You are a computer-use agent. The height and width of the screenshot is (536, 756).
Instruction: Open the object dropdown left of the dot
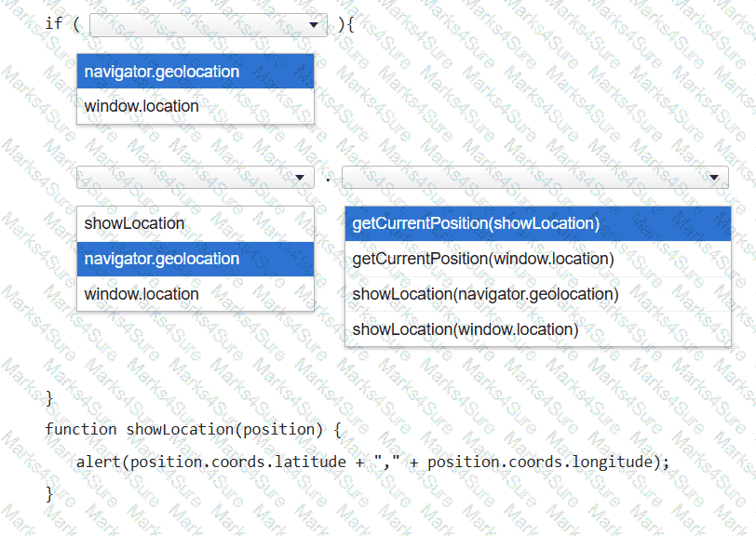(x=196, y=177)
